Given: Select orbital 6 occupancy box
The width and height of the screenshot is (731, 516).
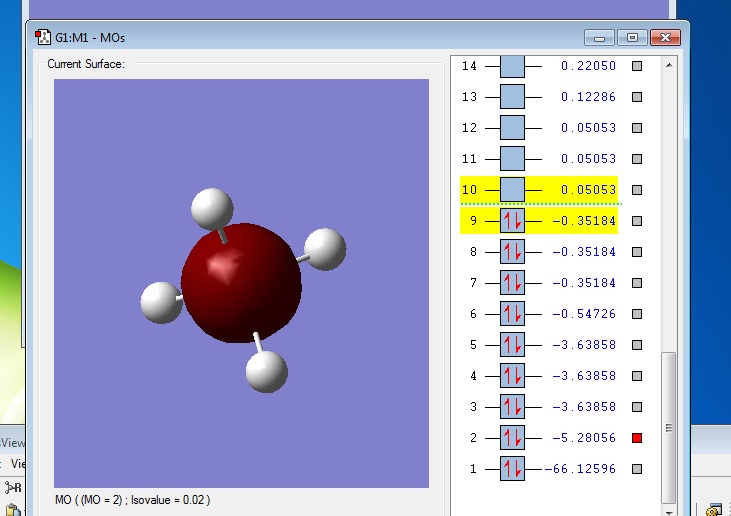Looking at the screenshot, I should point(512,314).
